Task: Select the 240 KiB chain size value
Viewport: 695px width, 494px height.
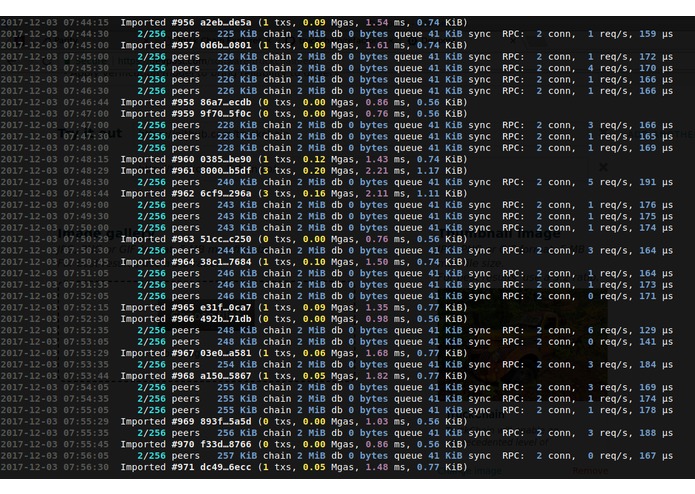Action: click(x=237, y=182)
